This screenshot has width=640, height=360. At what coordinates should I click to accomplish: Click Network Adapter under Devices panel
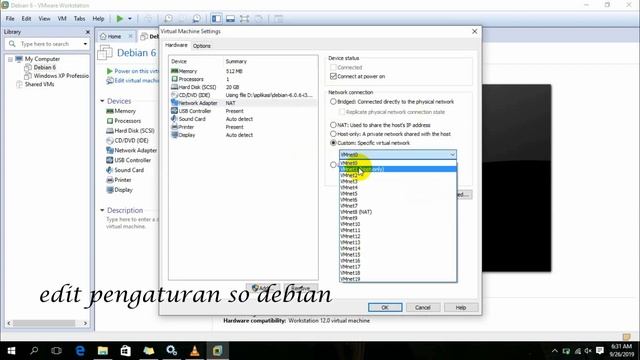[131, 150]
